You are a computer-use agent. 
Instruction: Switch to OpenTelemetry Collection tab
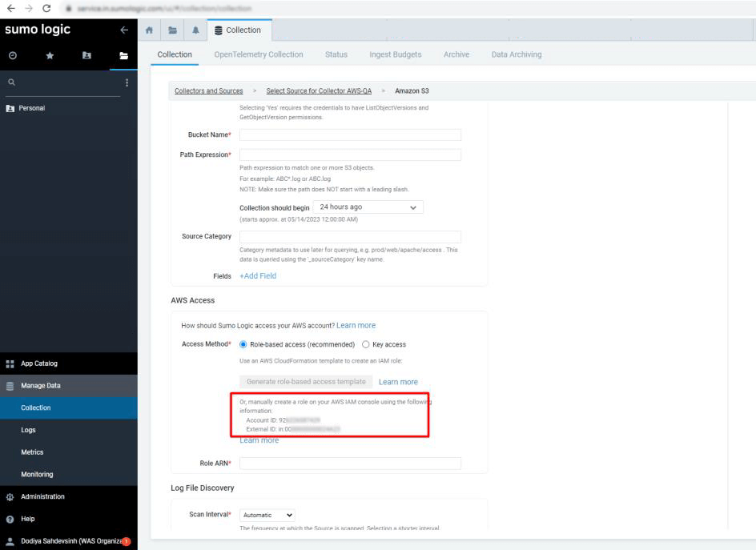coord(259,54)
